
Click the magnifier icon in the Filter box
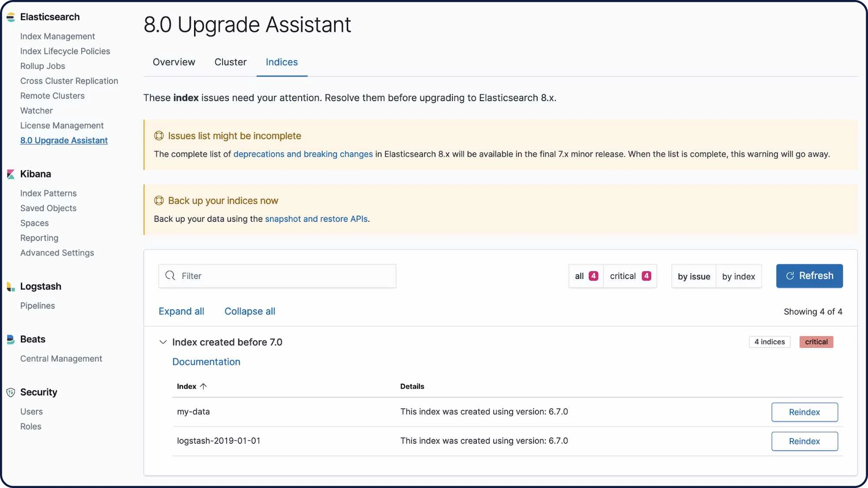tap(170, 276)
